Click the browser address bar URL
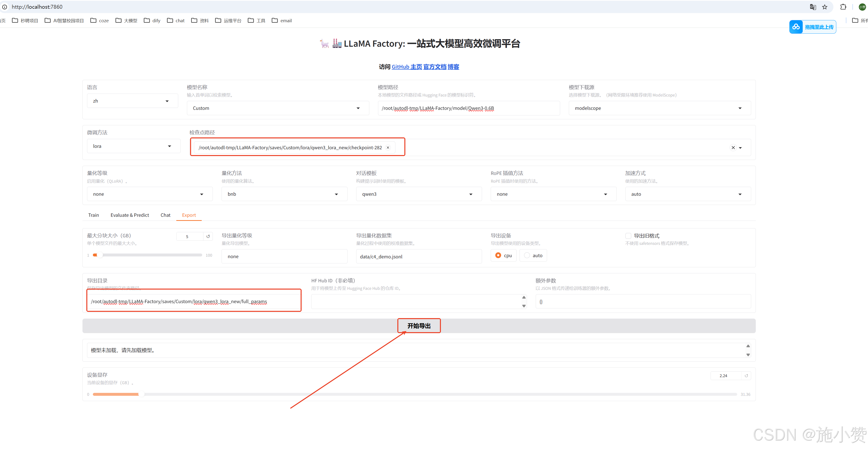This screenshot has width=868, height=449. 37,7
